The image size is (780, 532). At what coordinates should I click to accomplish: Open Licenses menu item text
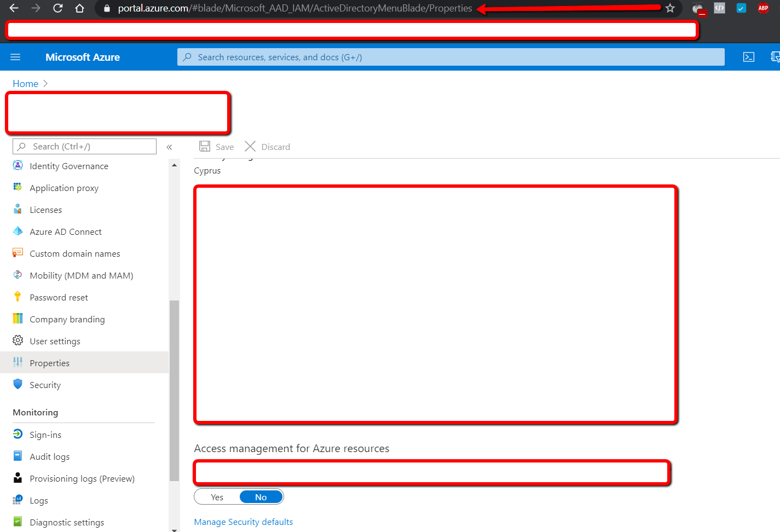(x=45, y=210)
